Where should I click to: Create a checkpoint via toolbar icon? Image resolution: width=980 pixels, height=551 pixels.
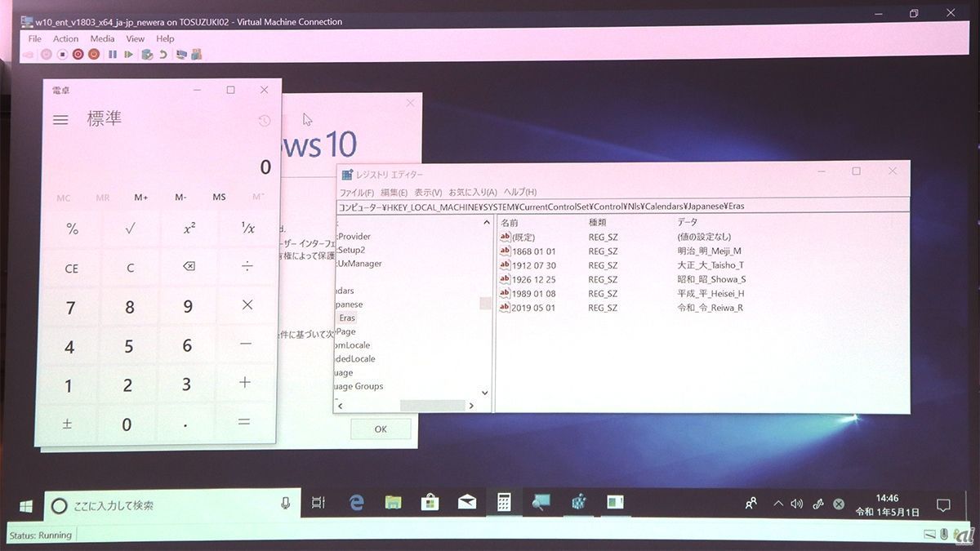147,54
